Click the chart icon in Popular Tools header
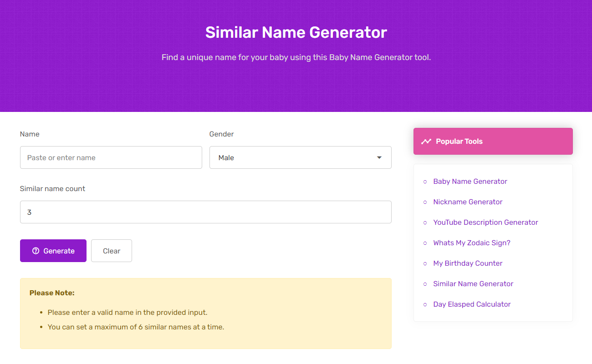The width and height of the screenshot is (592, 364). point(426,141)
